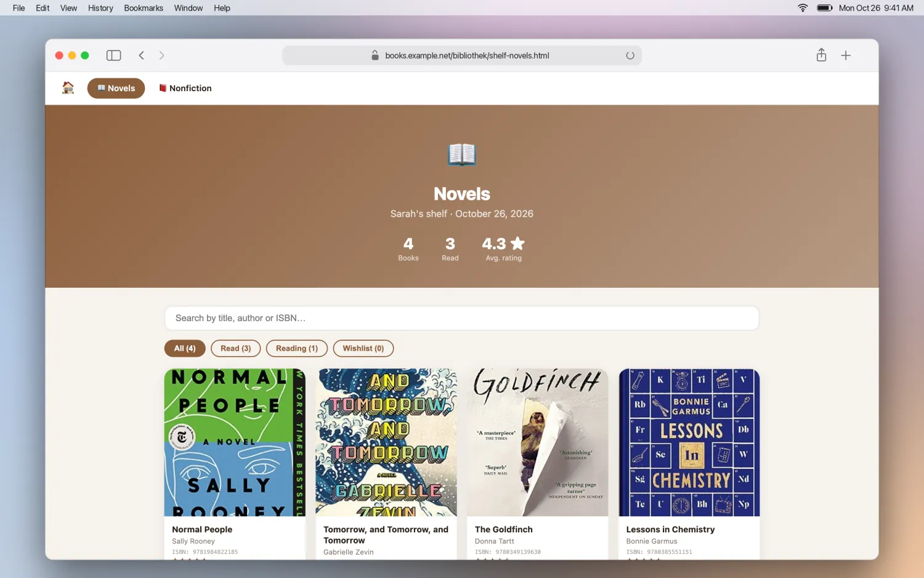Click the Wi-Fi icon in the menu bar
924x578 pixels.
point(803,8)
